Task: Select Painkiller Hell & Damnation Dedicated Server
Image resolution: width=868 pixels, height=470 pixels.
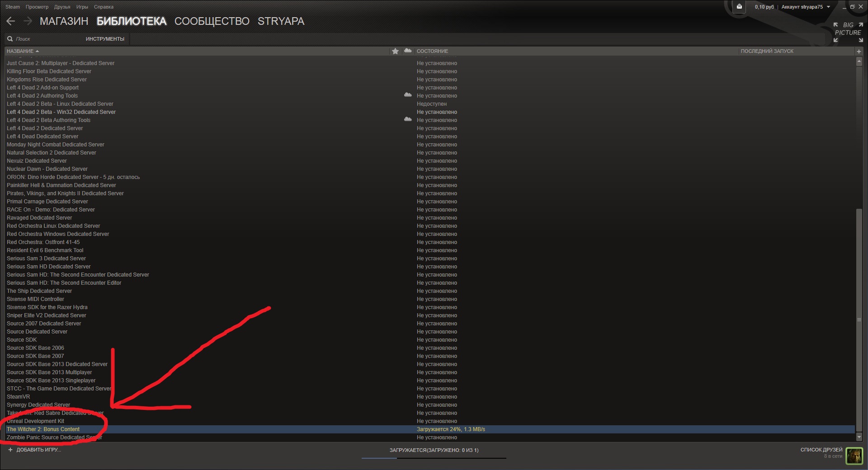Action: (x=61, y=185)
